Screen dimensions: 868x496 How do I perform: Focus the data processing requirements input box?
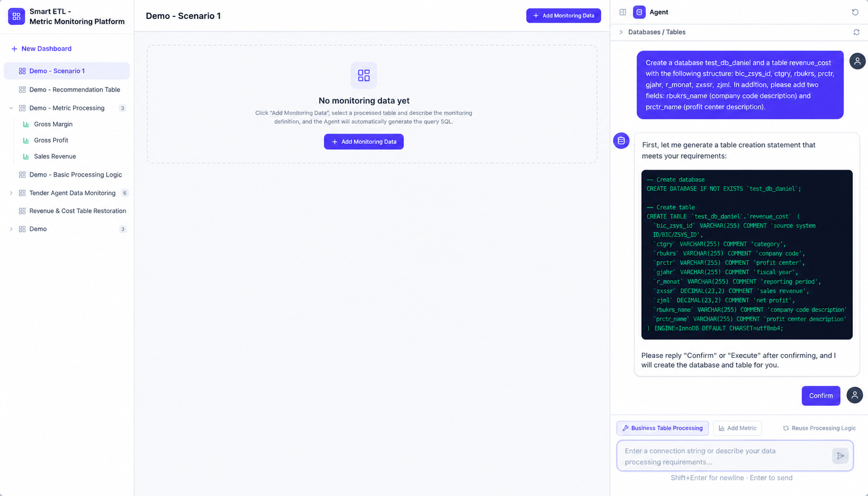725,456
